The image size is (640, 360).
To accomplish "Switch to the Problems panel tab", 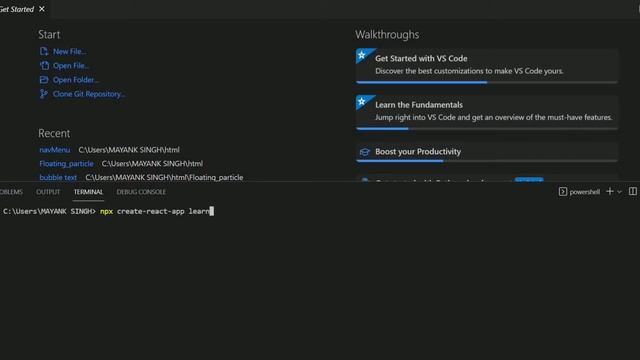I will 11,192.
